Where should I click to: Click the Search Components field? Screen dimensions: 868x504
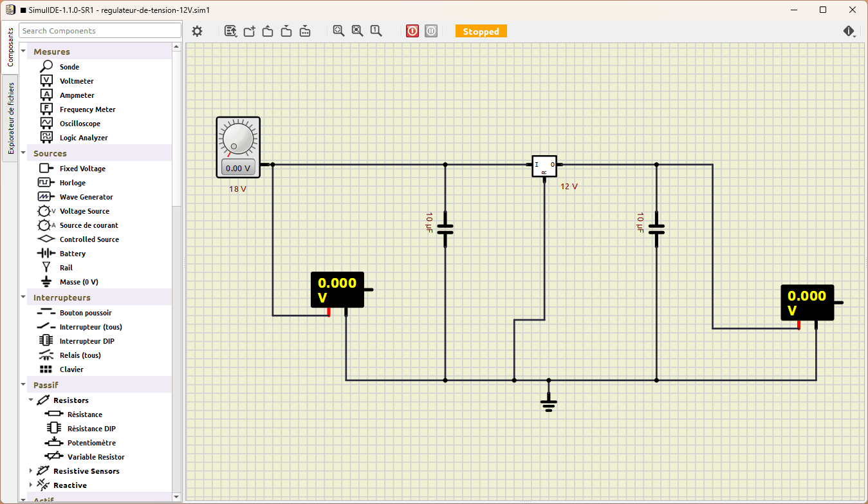(100, 31)
